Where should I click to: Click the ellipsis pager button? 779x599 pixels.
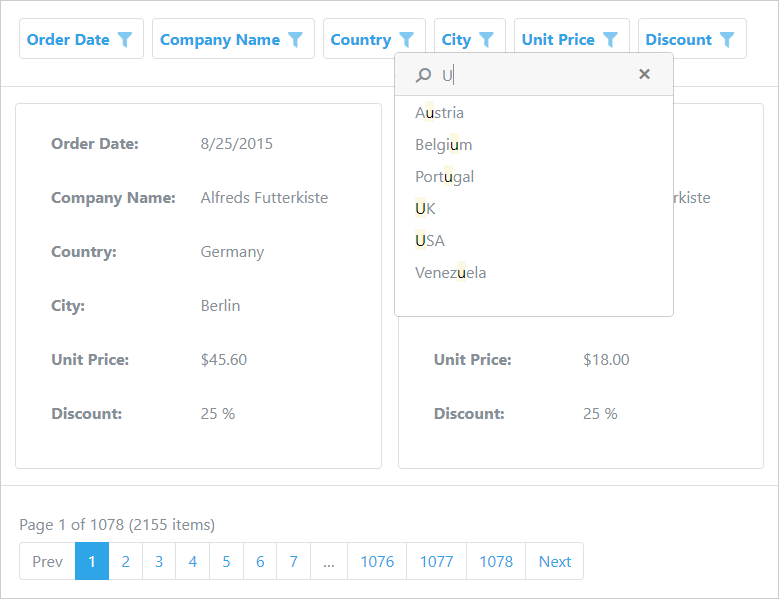click(329, 561)
